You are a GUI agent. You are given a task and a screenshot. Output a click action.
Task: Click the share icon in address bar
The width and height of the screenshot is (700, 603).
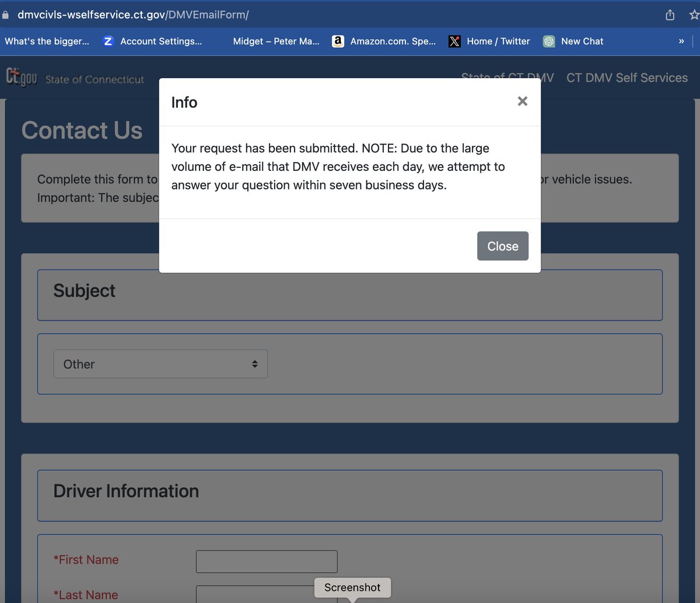pos(670,15)
